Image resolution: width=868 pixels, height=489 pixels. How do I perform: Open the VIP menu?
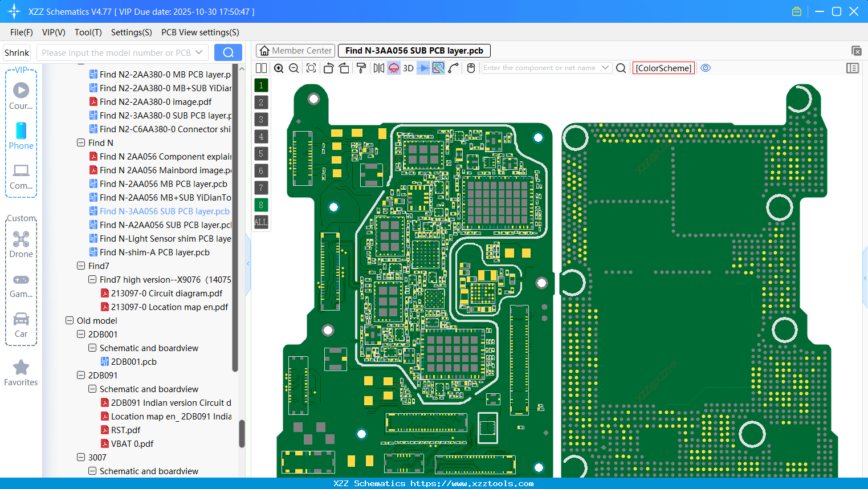pos(53,32)
